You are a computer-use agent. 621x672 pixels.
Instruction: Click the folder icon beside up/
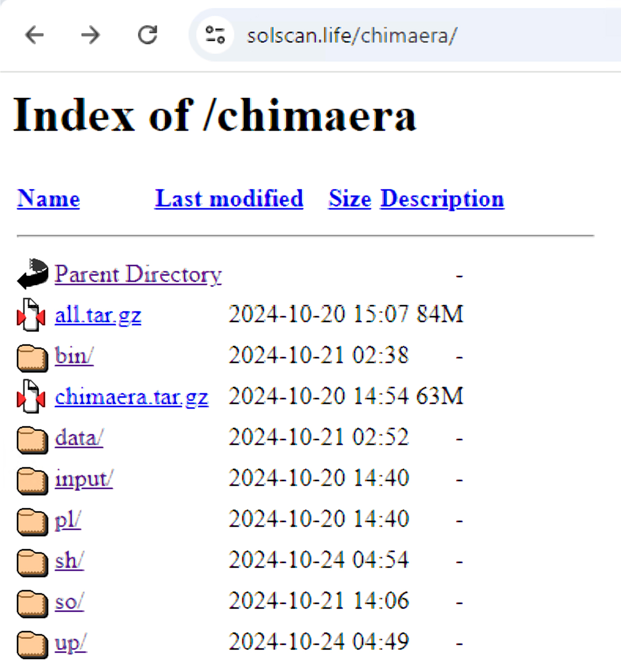pos(32,644)
